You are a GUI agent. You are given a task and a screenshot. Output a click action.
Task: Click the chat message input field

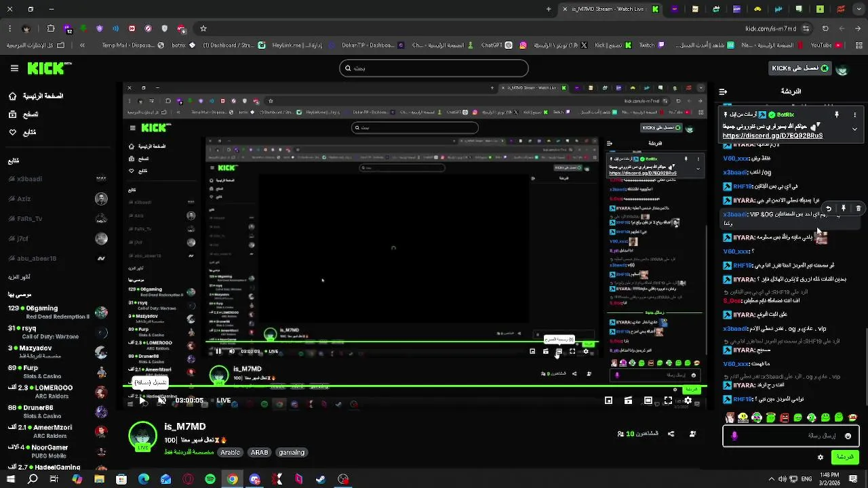(791, 436)
